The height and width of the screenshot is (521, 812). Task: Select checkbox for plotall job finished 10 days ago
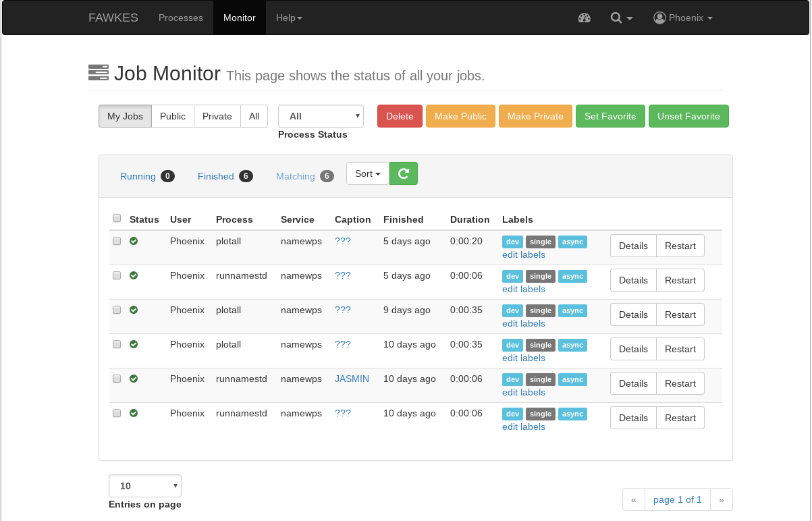117,344
